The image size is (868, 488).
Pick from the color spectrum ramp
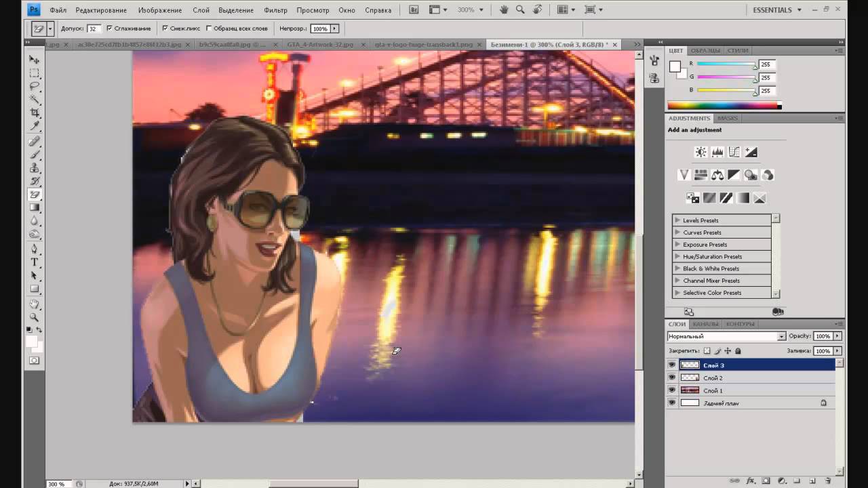pyautogui.click(x=724, y=106)
